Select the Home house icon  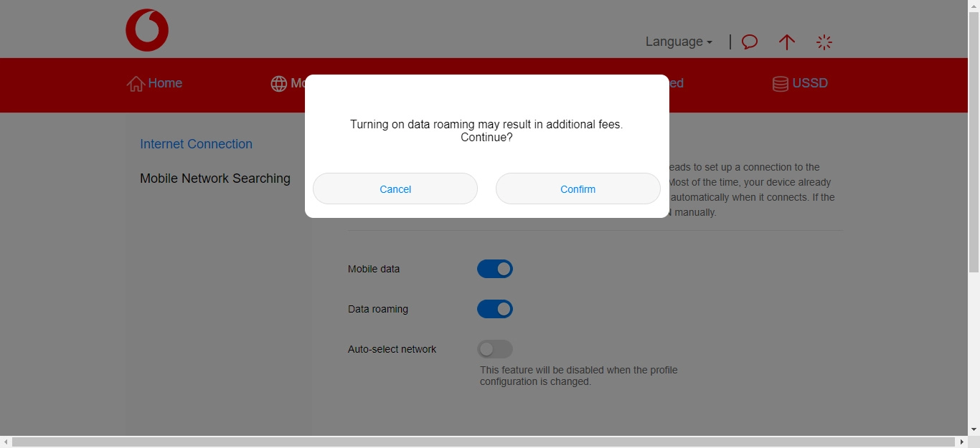point(136,83)
